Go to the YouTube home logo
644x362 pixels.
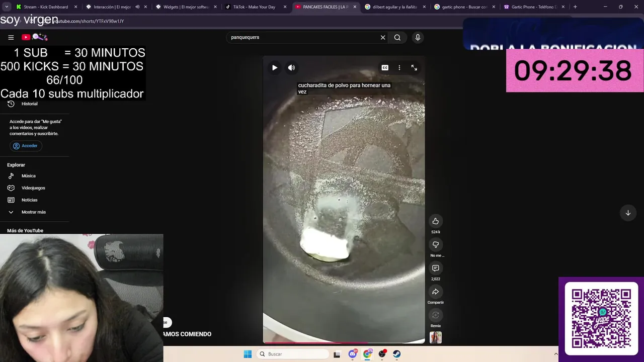click(34, 37)
